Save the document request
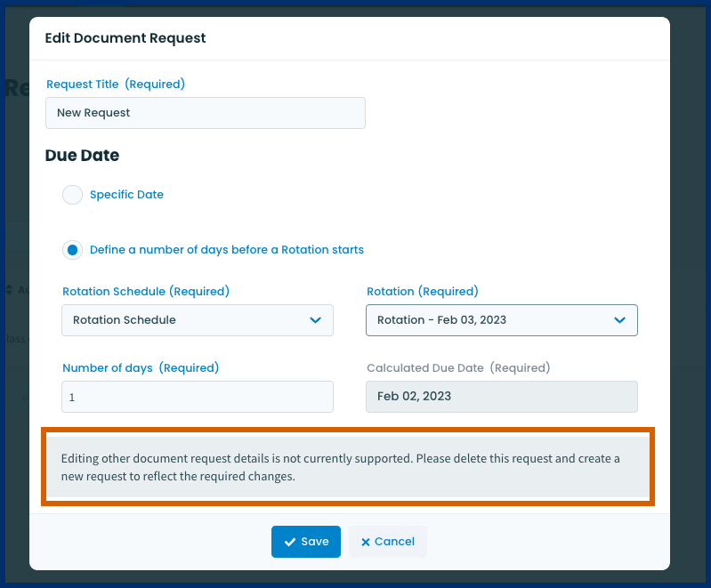Screen dimensions: 711x588 point(306,542)
